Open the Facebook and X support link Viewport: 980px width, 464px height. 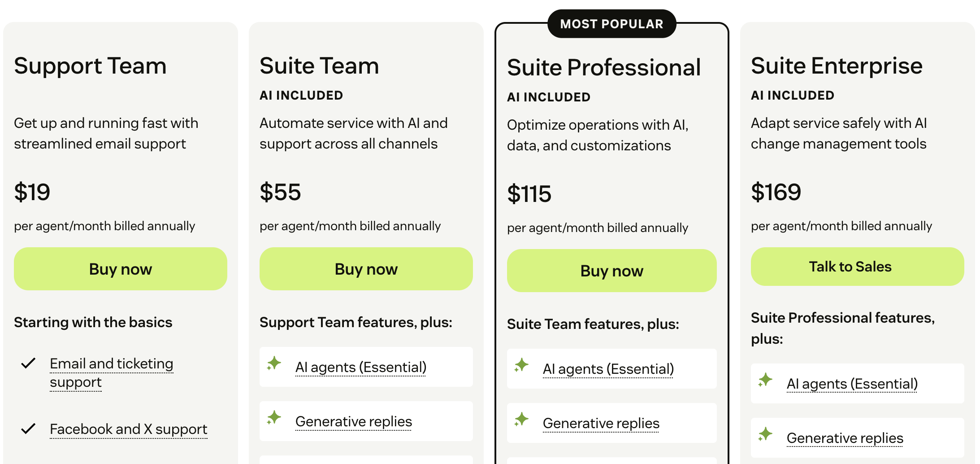coord(128,429)
